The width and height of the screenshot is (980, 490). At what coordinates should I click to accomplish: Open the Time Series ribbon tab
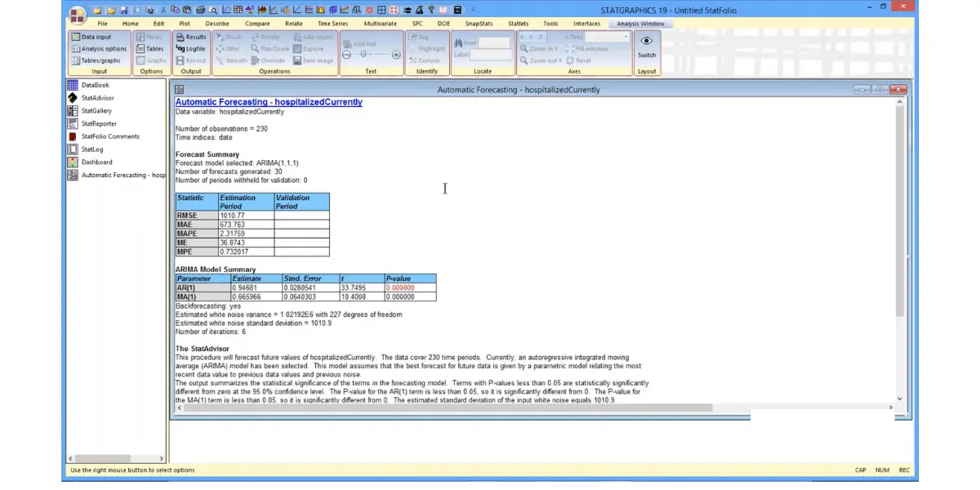point(332,24)
